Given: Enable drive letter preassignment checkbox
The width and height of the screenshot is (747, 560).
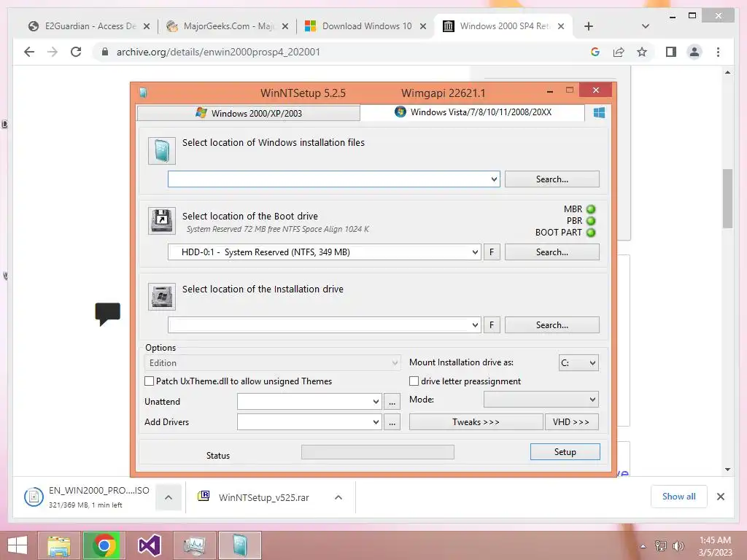Looking at the screenshot, I should 414,381.
